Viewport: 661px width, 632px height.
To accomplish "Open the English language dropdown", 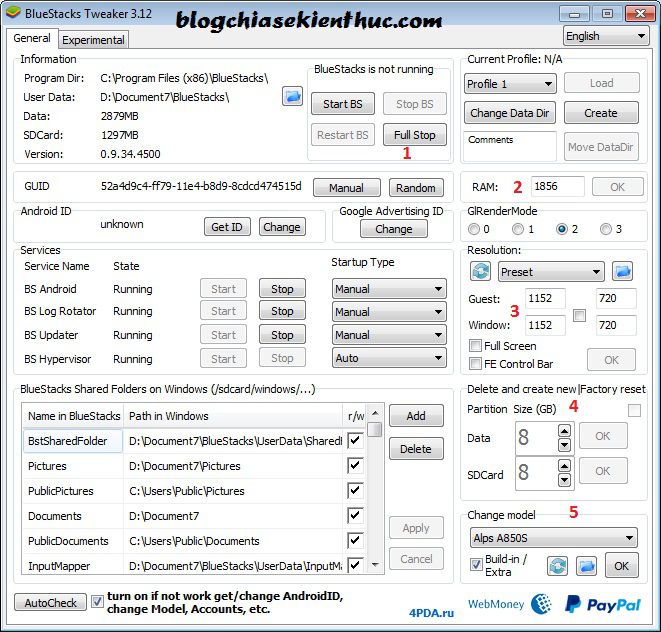I will [x=606, y=36].
